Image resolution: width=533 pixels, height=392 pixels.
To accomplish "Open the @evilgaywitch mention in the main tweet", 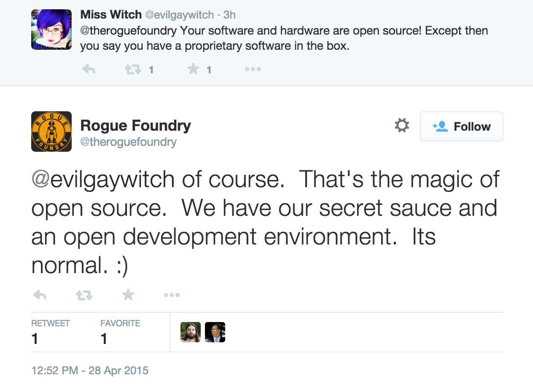I will (103, 179).
